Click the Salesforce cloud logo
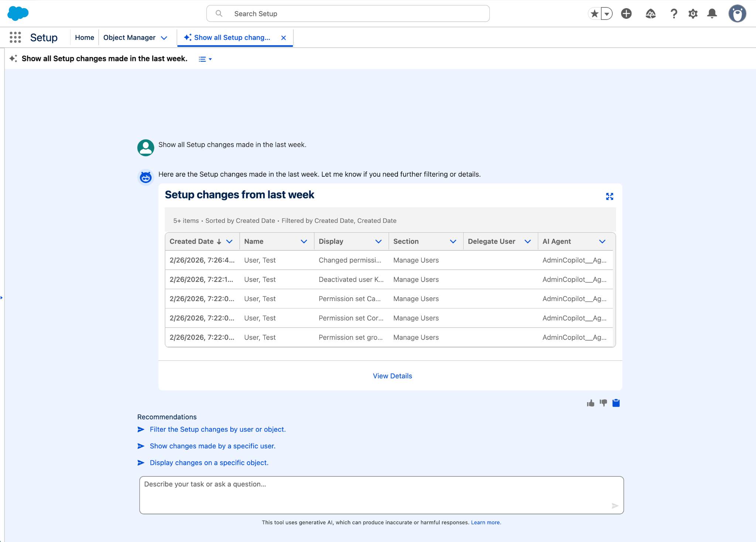 point(18,14)
